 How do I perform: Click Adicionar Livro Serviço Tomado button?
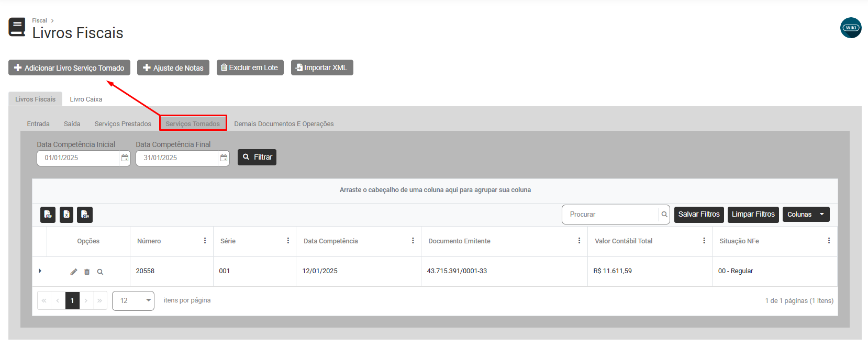coord(69,68)
